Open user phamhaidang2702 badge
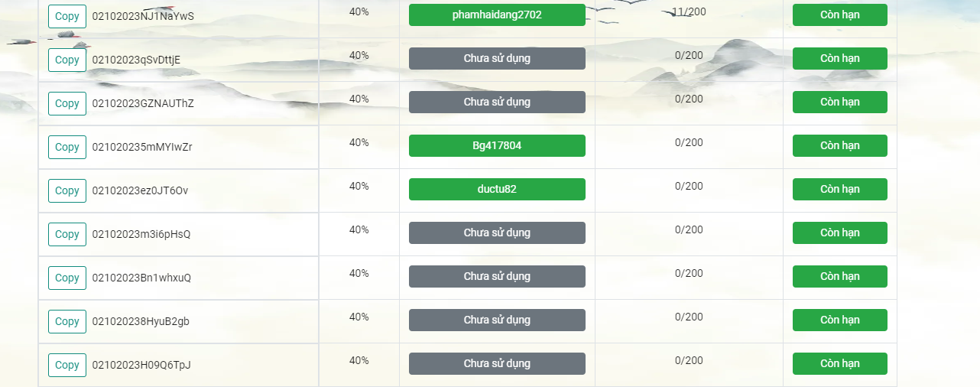This screenshot has width=980, height=387. [x=497, y=15]
